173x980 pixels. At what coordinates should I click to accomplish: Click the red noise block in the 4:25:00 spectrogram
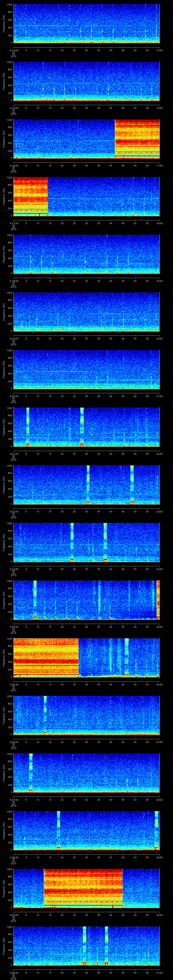[x=46, y=658]
